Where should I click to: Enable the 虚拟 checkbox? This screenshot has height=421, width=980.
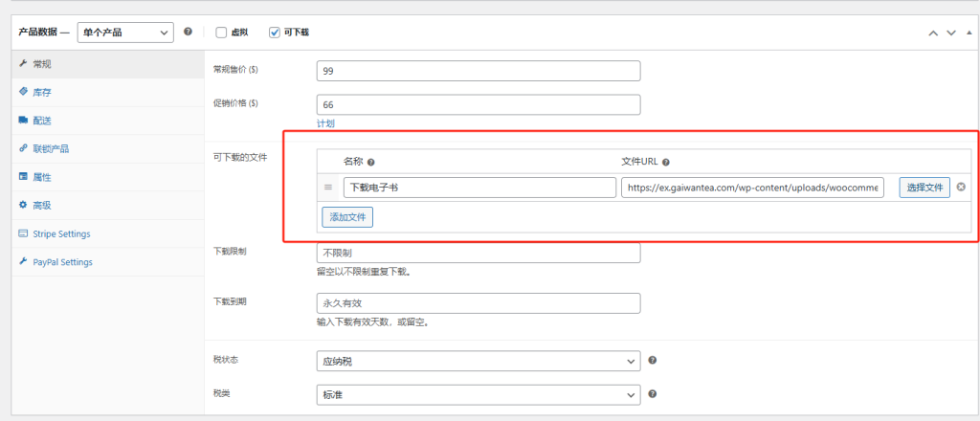click(x=221, y=33)
